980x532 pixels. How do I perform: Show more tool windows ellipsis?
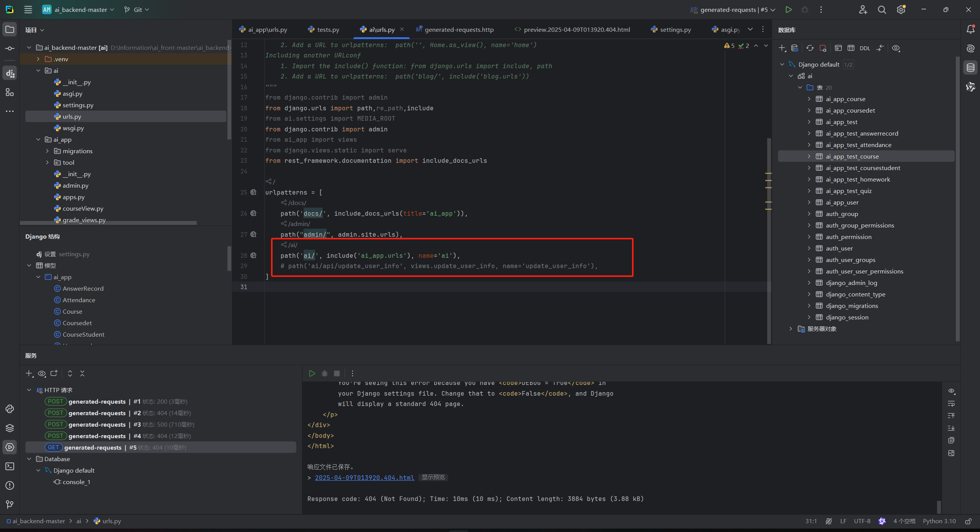[10, 111]
